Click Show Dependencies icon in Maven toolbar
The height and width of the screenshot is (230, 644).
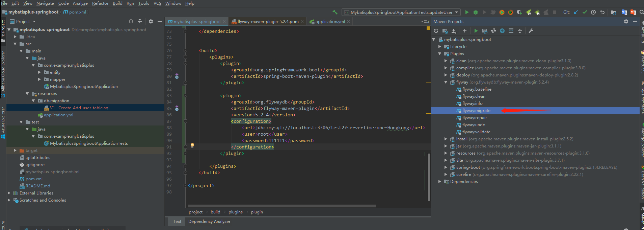coord(511,31)
